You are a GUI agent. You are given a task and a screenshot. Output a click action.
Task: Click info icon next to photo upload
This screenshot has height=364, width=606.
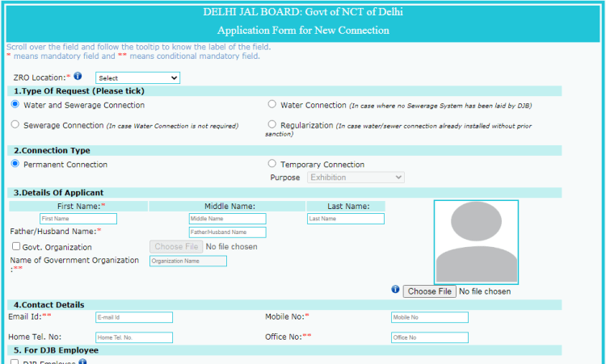coord(395,289)
